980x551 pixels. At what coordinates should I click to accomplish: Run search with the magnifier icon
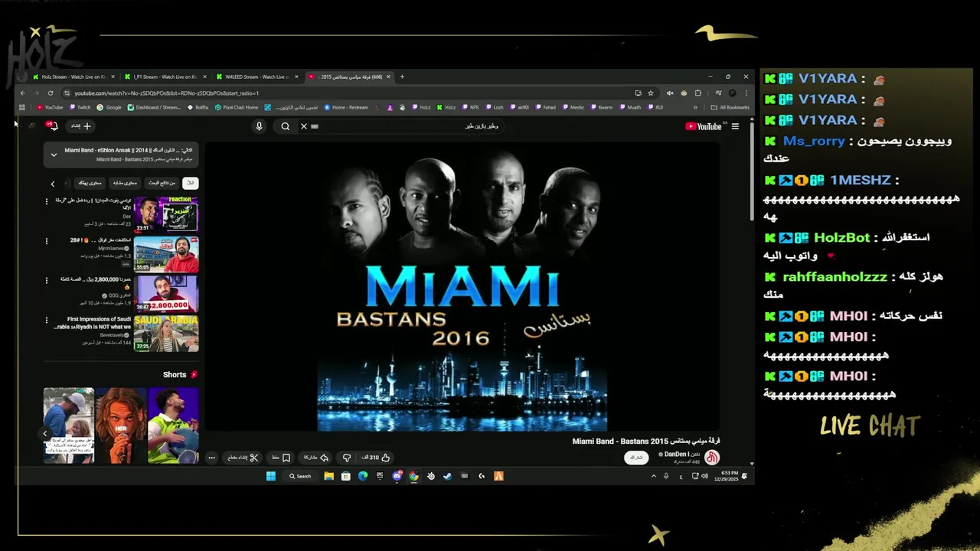click(285, 126)
